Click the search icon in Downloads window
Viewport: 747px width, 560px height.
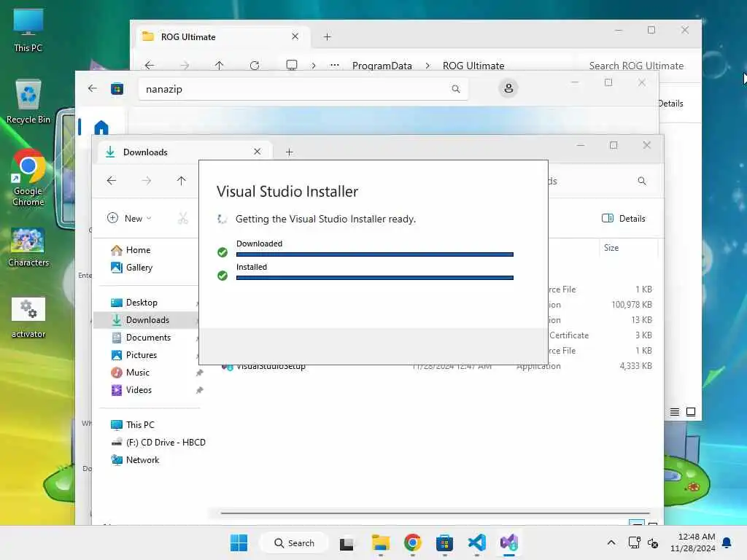(x=642, y=181)
